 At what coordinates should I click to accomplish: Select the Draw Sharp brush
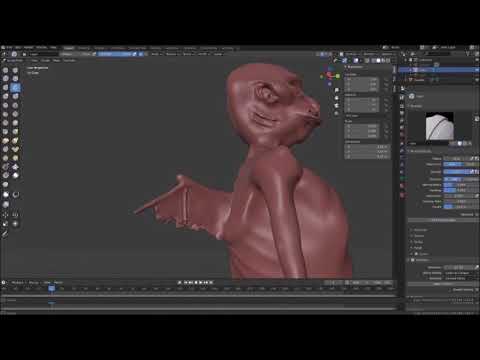[x=15, y=70]
